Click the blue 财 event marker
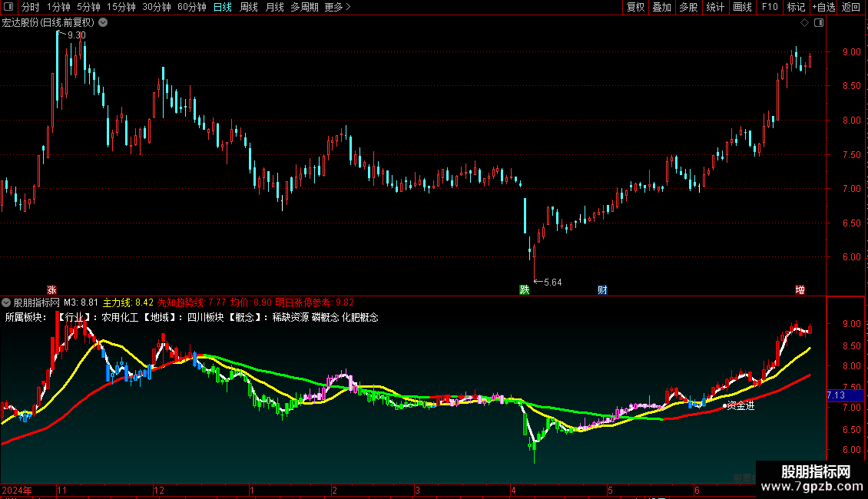Image resolution: width=868 pixels, height=499 pixels. click(x=602, y=290)
